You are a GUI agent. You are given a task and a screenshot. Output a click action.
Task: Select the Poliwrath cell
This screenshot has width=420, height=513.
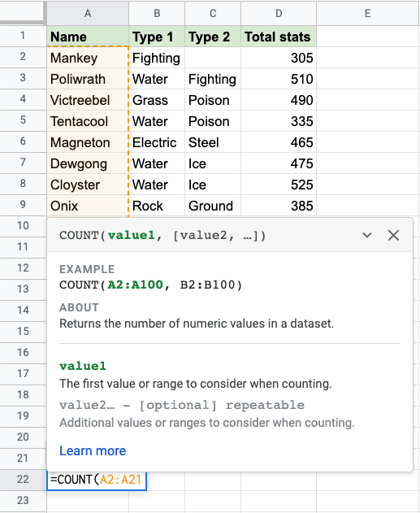click(88, 79)
